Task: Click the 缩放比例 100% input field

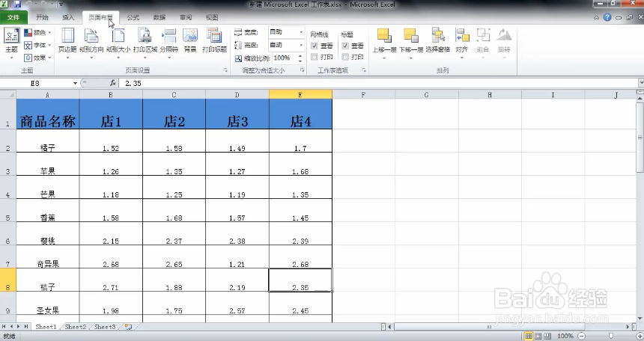Action: (285, 58)
